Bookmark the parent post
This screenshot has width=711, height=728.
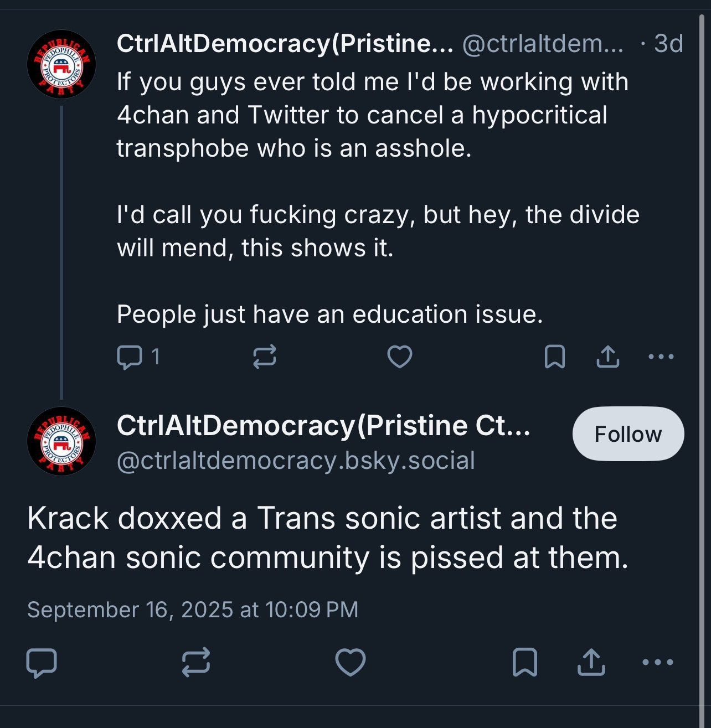(554, 357)
